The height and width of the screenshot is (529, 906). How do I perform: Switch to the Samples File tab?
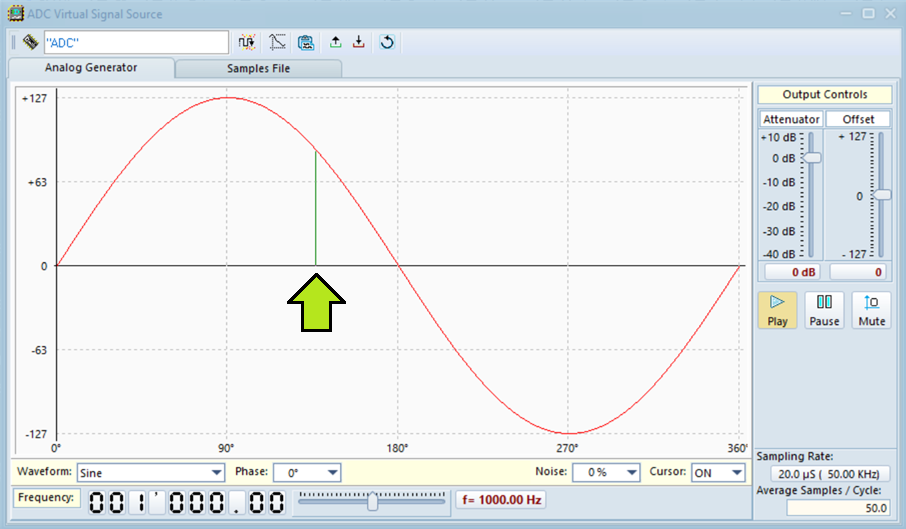click(x=258, y=68)
